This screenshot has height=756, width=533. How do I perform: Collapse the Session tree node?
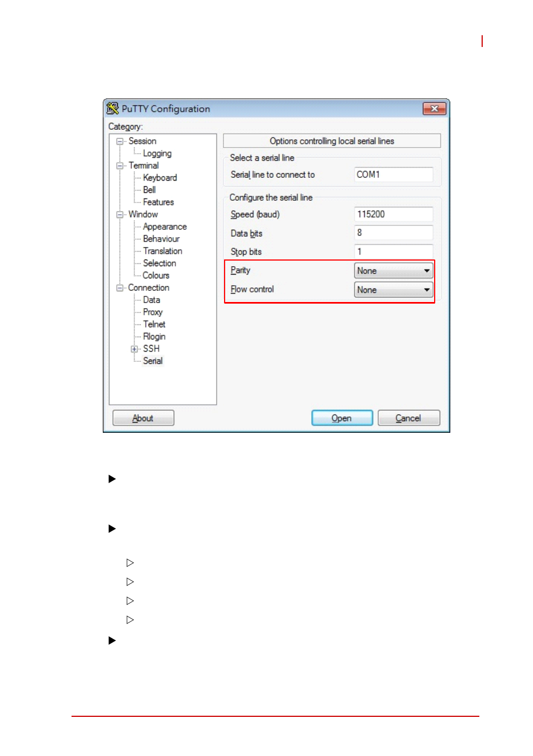120,141
